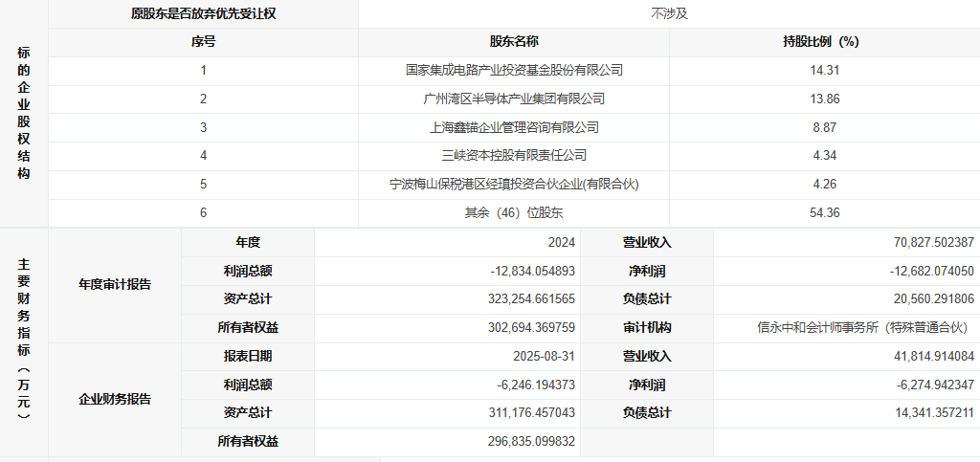
Task: Click the 14.31 shareholding percentage value
Action: pos(824,70)
